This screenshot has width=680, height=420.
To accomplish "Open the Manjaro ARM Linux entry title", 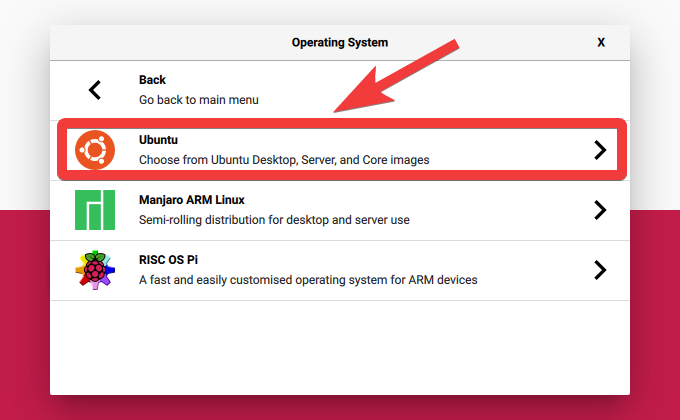I will click(x=192, y=200).
